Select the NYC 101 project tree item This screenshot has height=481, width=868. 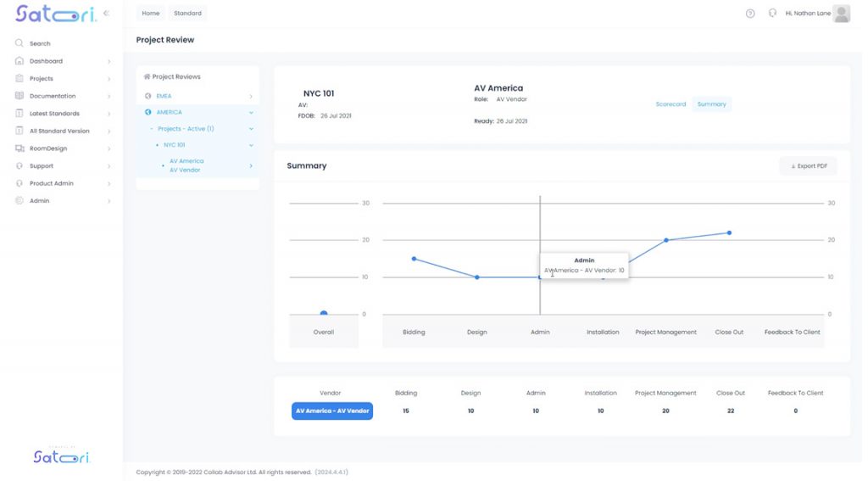[x=175, y=145]
